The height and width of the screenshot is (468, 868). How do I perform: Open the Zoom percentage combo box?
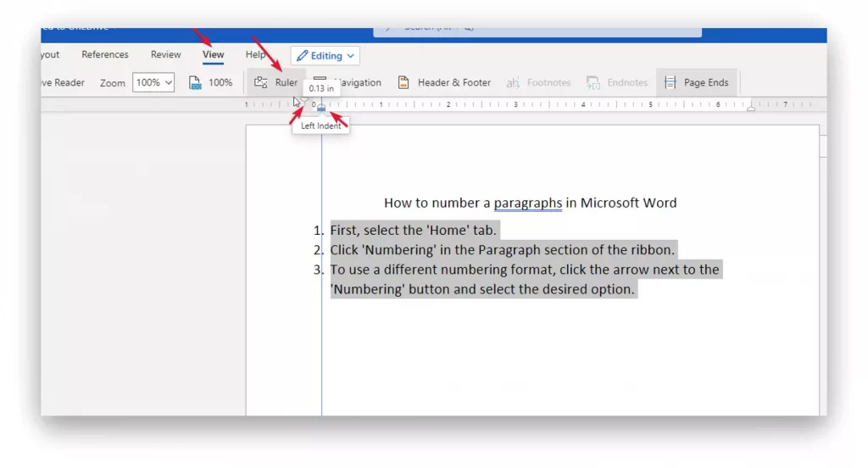[x=153, y=82]
